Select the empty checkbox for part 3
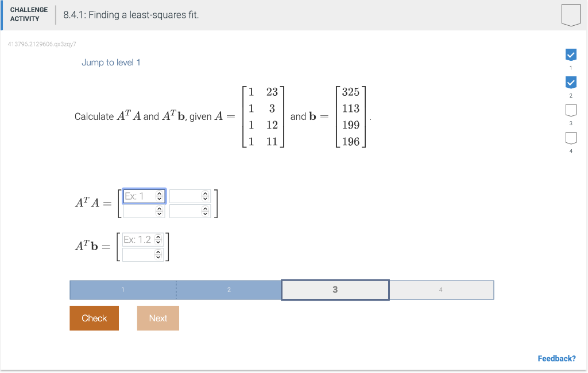 (x=571, y=110)
